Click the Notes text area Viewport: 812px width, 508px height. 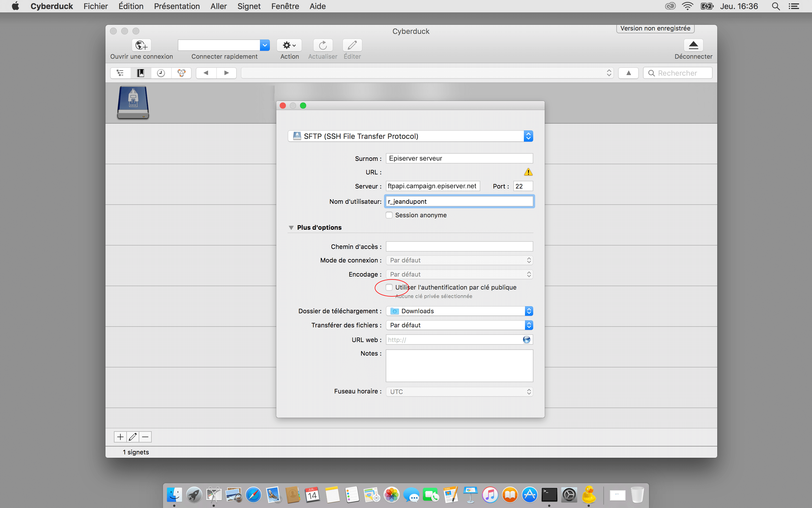click(x=459, y=365)
